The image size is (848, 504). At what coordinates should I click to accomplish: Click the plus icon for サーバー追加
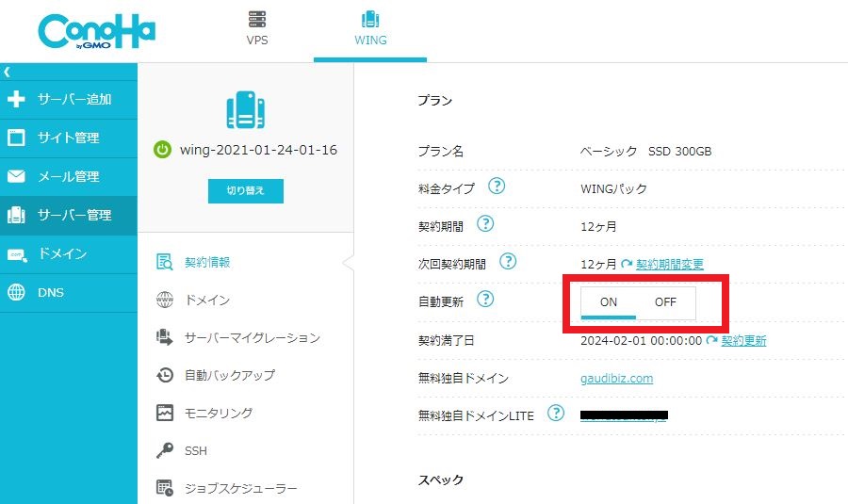point(16,99)
